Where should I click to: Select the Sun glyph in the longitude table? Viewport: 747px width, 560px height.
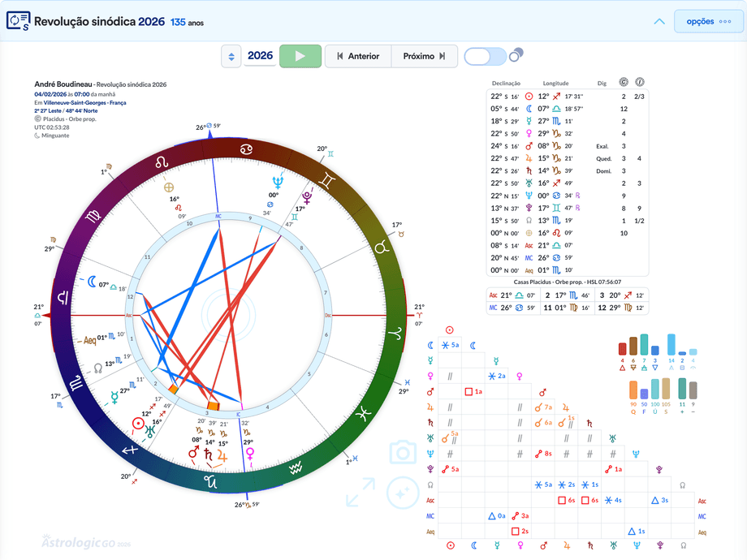click(529, 97)
